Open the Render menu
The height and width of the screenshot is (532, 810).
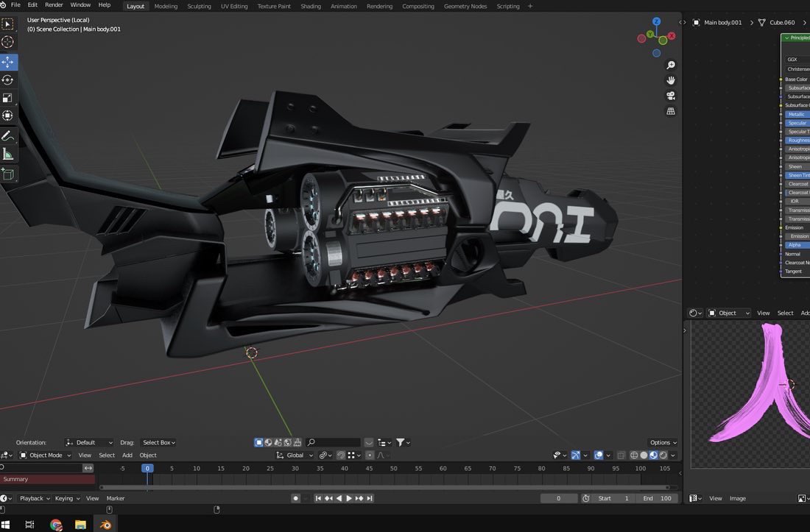54,4
